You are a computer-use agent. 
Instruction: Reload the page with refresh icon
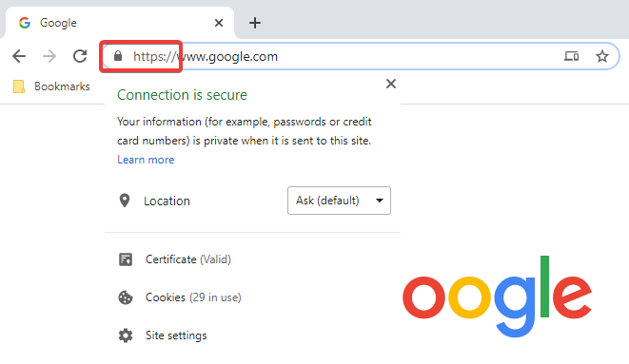[80, 56]
